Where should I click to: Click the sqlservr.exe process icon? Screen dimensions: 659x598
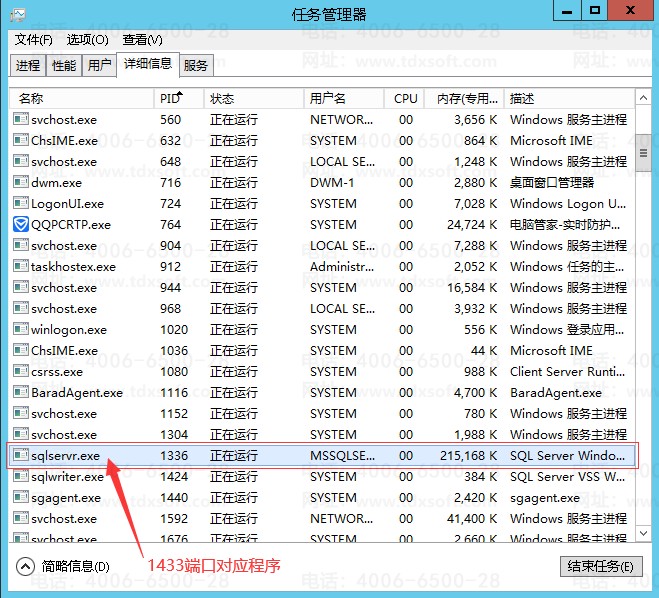pyautogui.click(x=21, y=456)
